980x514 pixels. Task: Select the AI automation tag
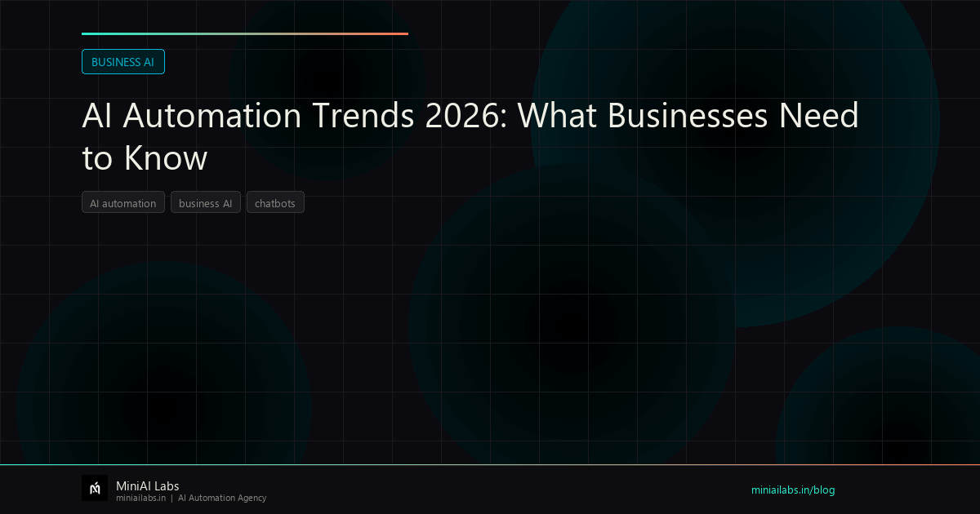[x=123, y=203]
